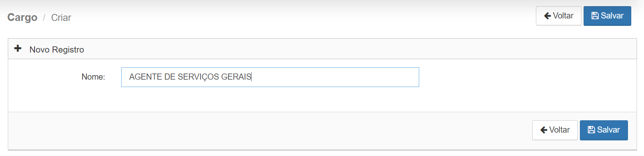Save the record with the top Salvar button
This screenshot has width=644, height=156.
pos(607,16)
